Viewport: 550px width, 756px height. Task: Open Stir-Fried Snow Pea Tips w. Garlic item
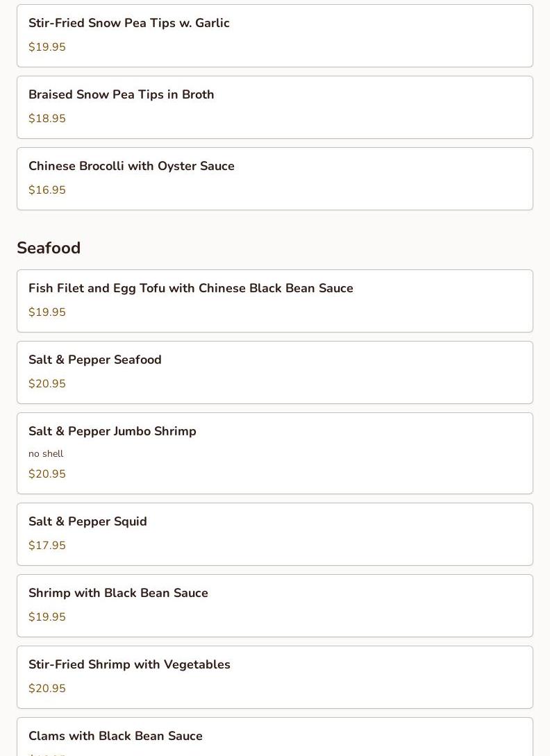click(x=129, y=23)
